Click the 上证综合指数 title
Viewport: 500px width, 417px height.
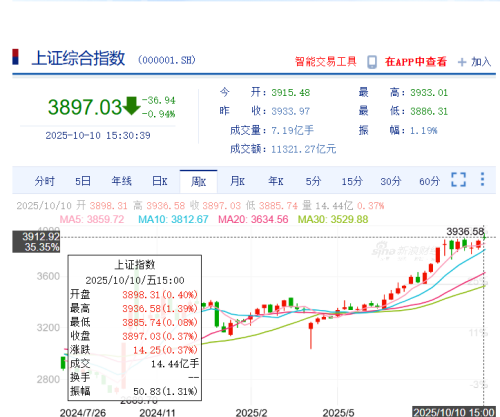[78, 58]
